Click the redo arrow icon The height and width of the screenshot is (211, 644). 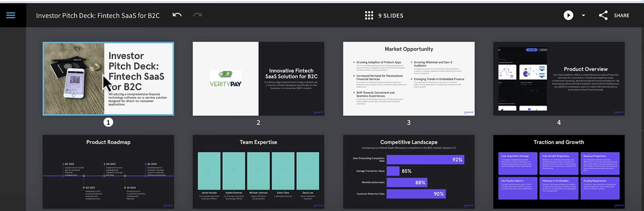coord(198,15)
